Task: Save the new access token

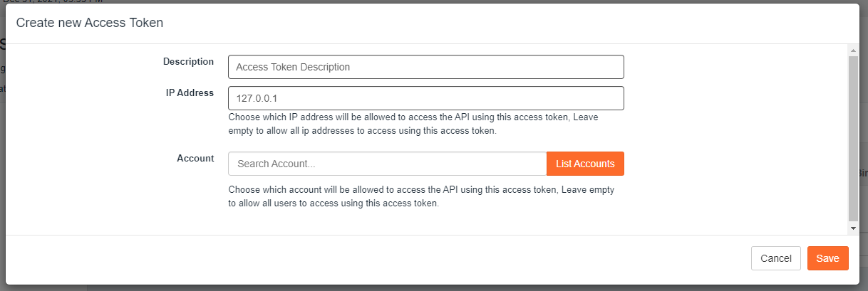Action: point(827,258)
